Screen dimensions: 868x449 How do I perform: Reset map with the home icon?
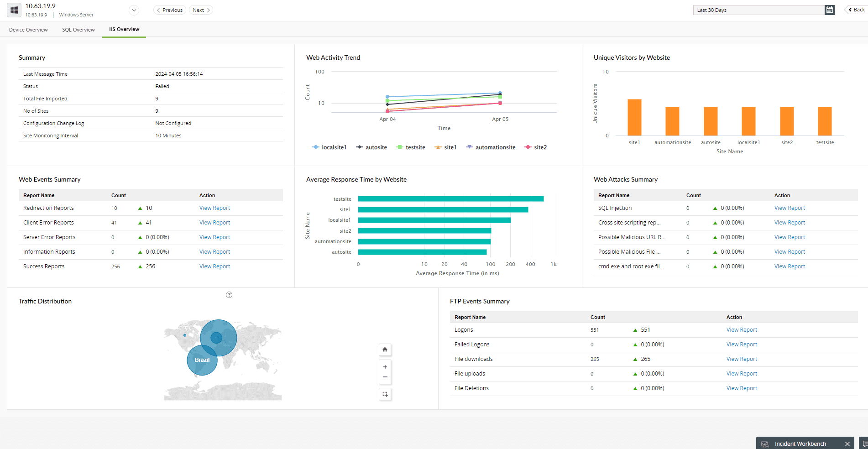(x=385, y=350)
